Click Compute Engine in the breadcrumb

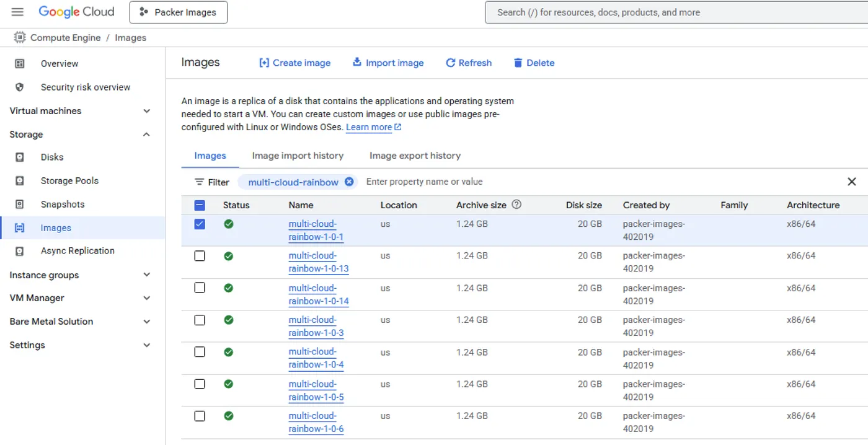65,38
